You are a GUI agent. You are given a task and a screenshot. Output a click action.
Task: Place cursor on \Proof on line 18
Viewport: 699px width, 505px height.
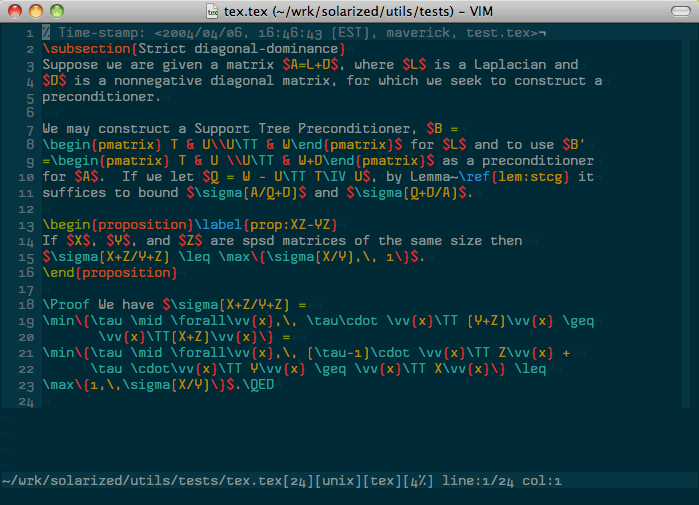(x=67, y=304)
